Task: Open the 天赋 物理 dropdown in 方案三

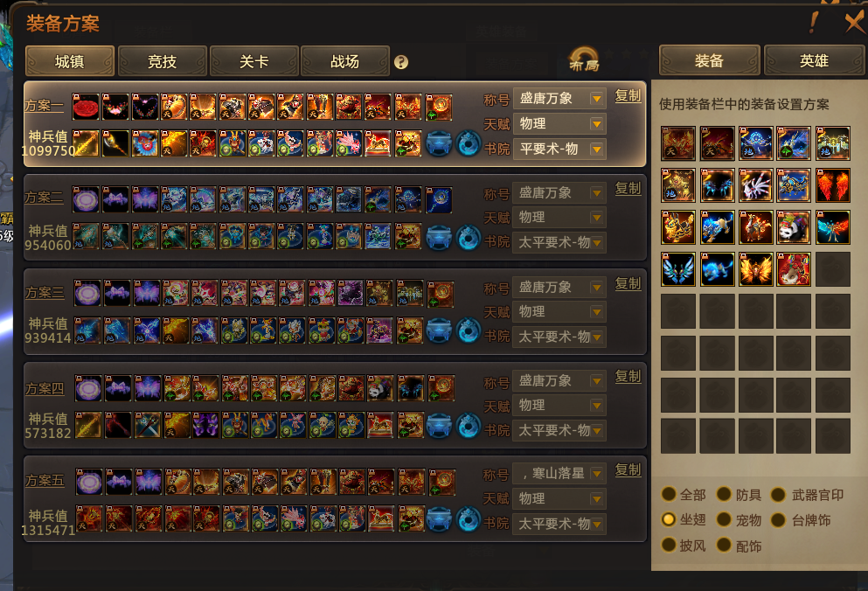Action: (559, 312)
